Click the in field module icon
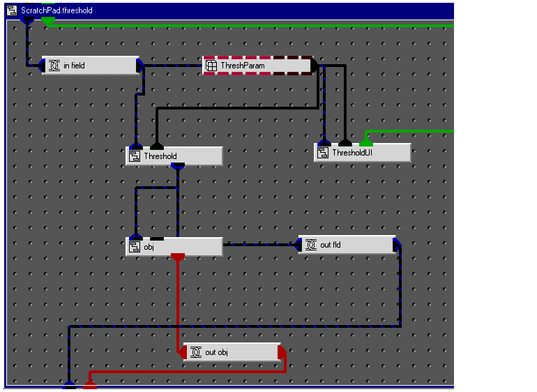 click(54, 66)
